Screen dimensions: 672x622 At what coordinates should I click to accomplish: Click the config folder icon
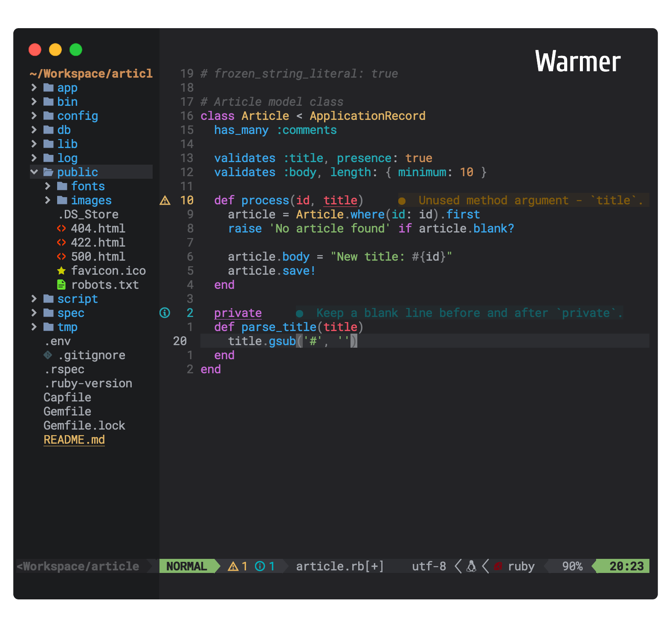coord(49,116)
